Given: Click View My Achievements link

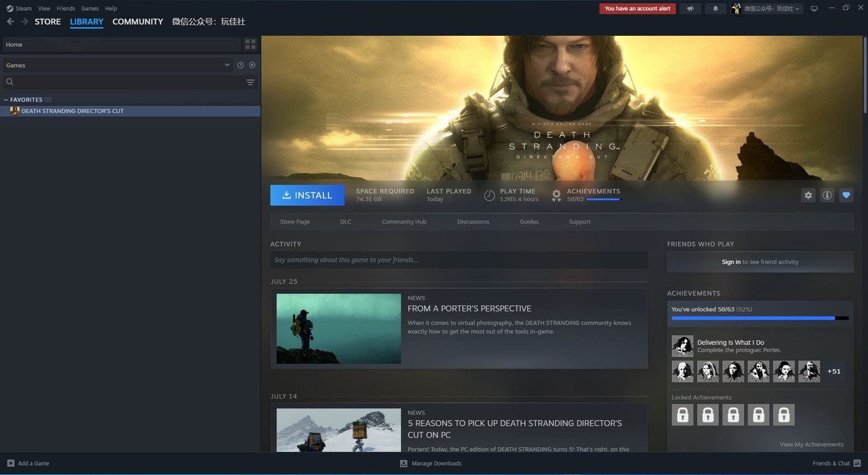Looking at the screenshot, I should pos(812,445).
